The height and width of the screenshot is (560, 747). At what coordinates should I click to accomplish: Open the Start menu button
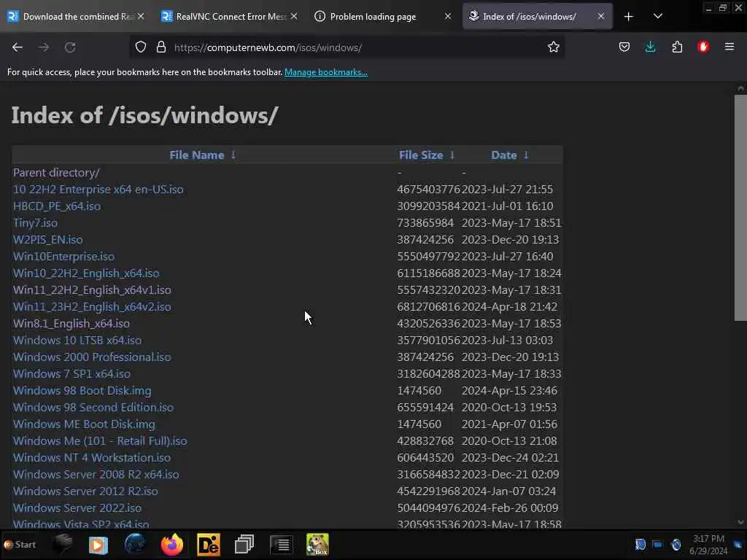pyautogui.click(x=20, y=544)
